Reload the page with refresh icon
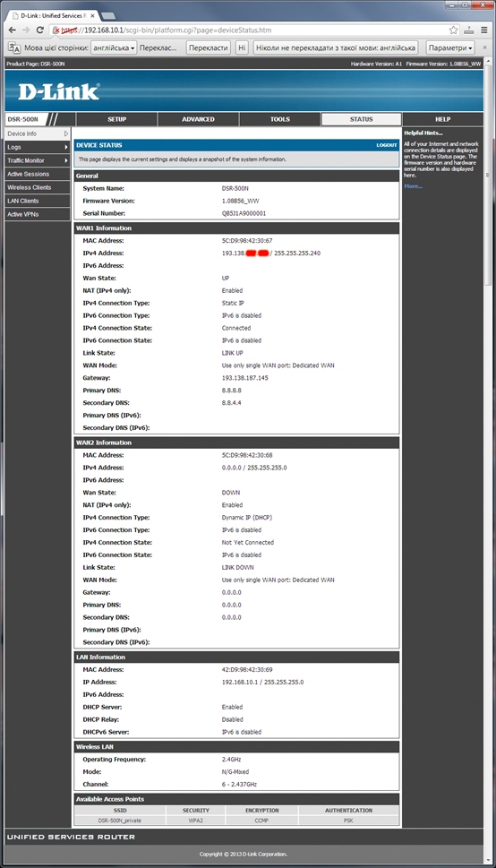496x868 pixels. click(40, 30)
